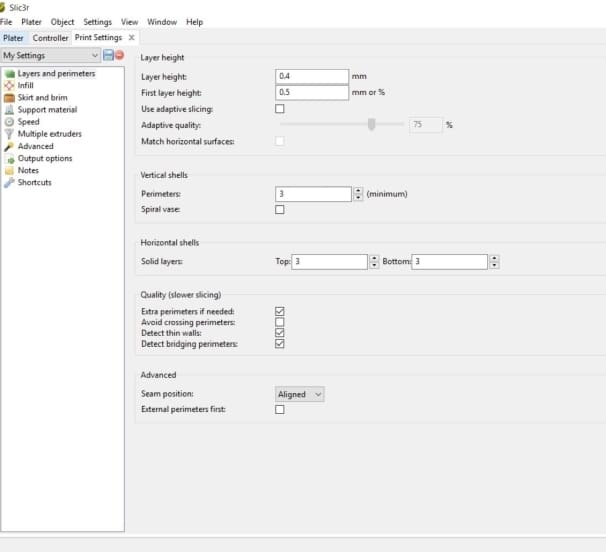Click the Speed clock icon
The height and width of the screenshot is (552, 606).
[9, 122]
